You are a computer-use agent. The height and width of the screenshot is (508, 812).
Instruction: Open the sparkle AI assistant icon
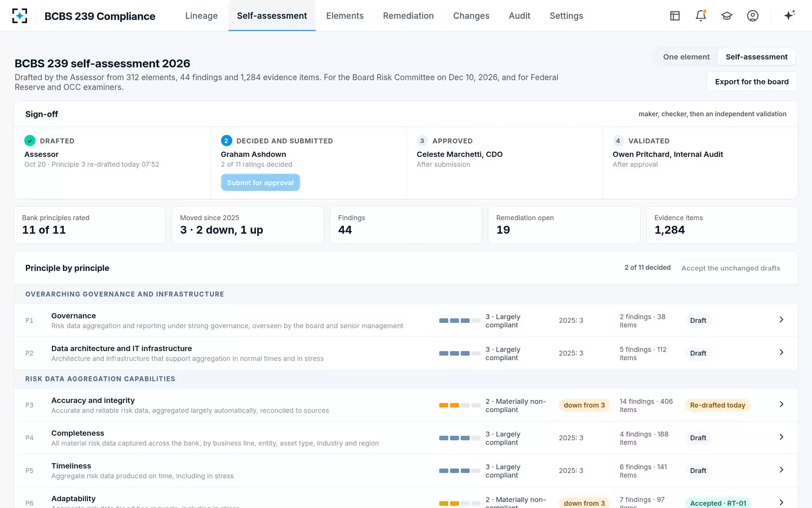[789, 15]
